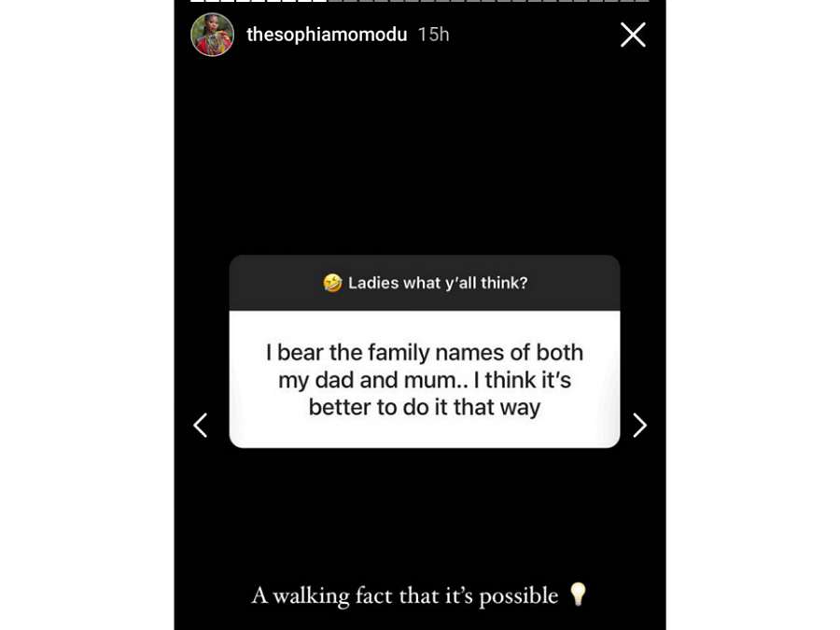Go back to the previous story
Screen dimensions: 840x630
(200, 426)
